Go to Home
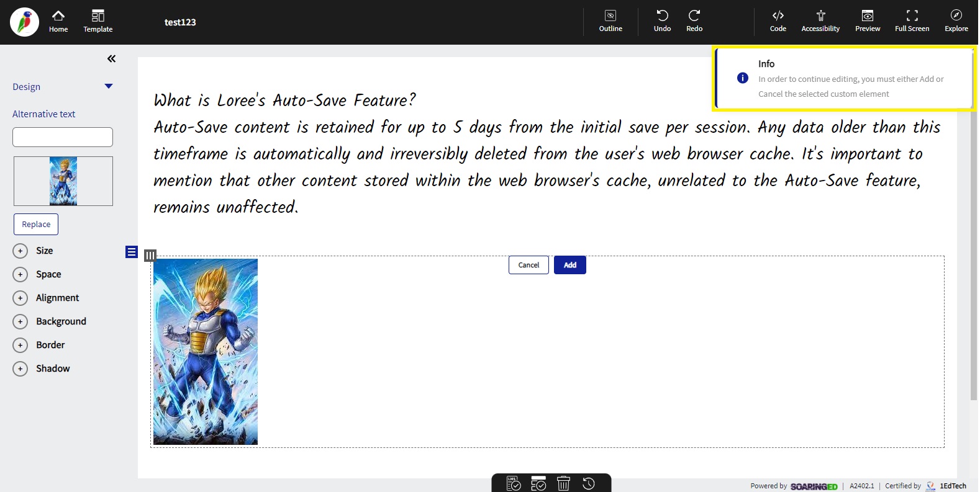This screenshot has height=492, width=980. (58, 22)
